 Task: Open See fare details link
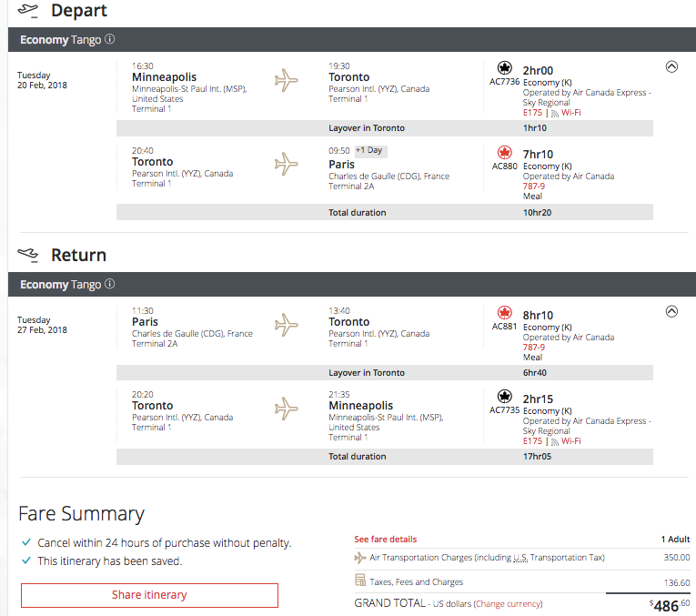coord(386,540)
